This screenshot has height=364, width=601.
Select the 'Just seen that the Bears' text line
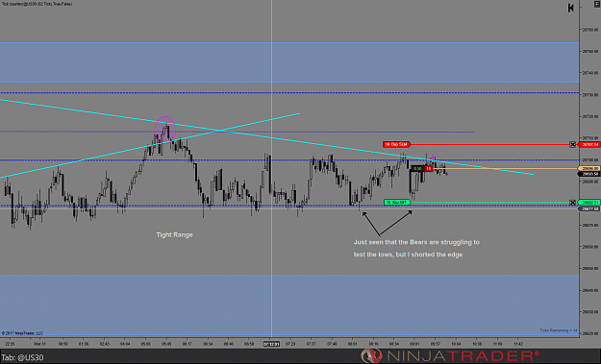click(416, 242)
